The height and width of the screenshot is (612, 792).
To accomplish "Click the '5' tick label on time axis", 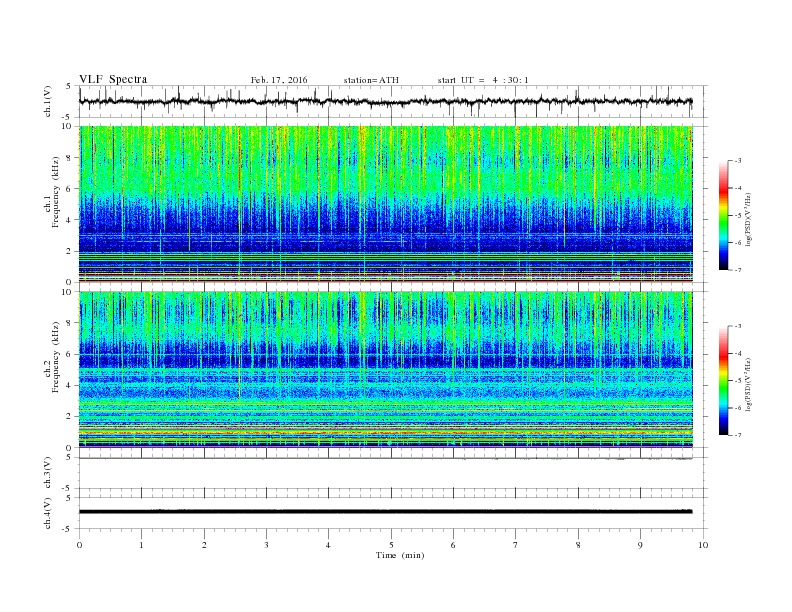I will point(391,545).
